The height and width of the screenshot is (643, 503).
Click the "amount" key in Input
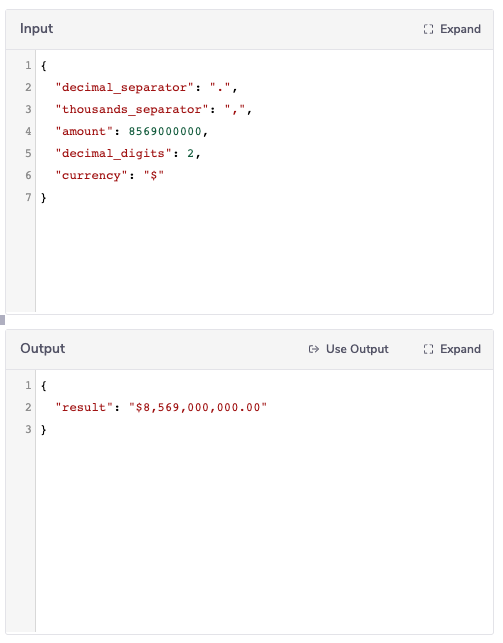tap(84, 131)
